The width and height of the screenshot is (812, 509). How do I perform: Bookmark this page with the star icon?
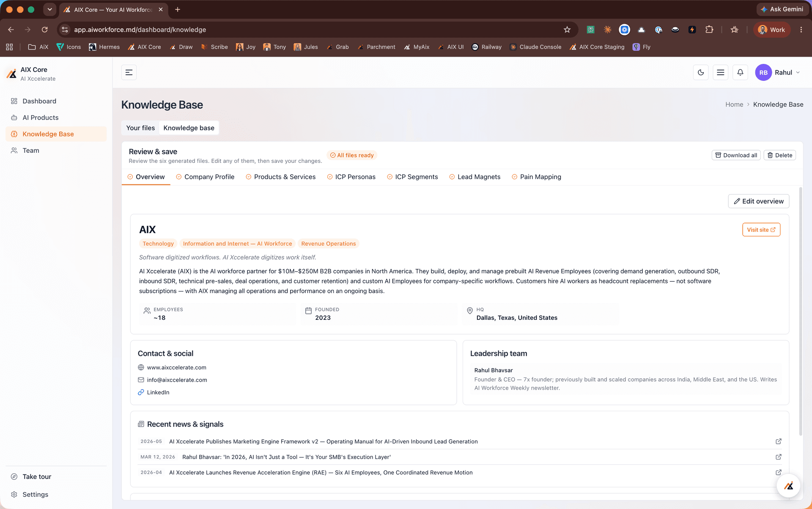pos(567,30)
